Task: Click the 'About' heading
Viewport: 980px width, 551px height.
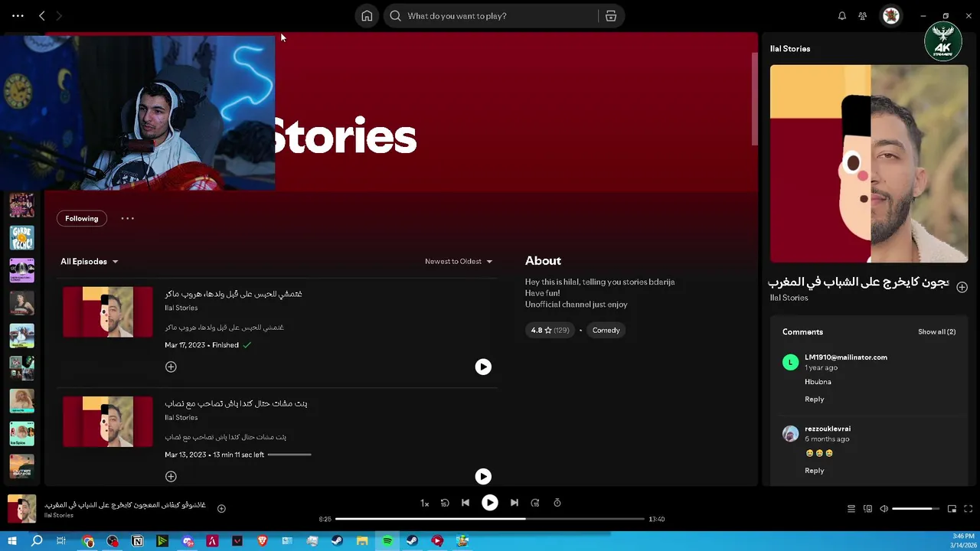Action: coord(543,261)
